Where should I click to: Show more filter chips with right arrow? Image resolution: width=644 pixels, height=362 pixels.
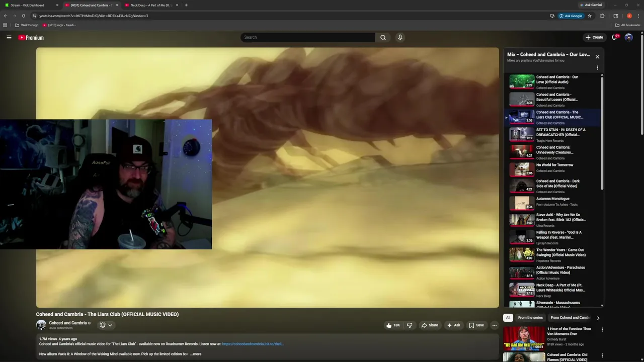pyautogui.click(x=598, y=318)
